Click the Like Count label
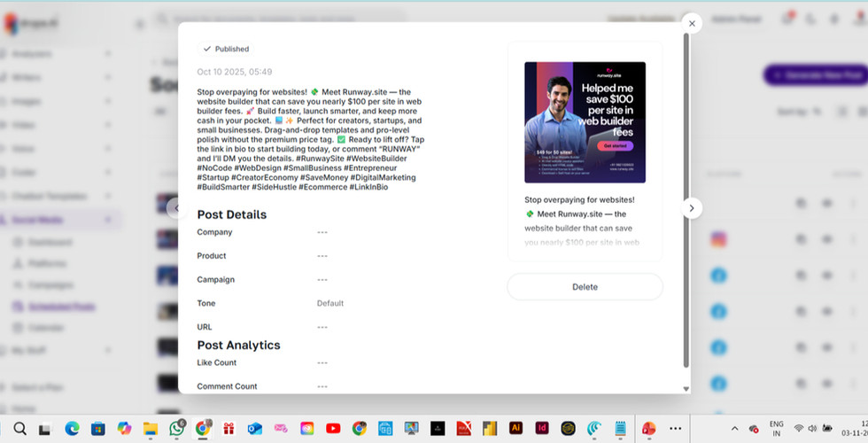The image size is (868, 443). tap(216, 362)
